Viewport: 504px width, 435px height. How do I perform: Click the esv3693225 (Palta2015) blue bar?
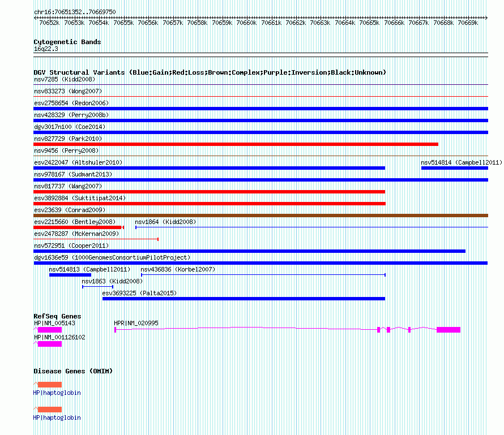(244, 299)
